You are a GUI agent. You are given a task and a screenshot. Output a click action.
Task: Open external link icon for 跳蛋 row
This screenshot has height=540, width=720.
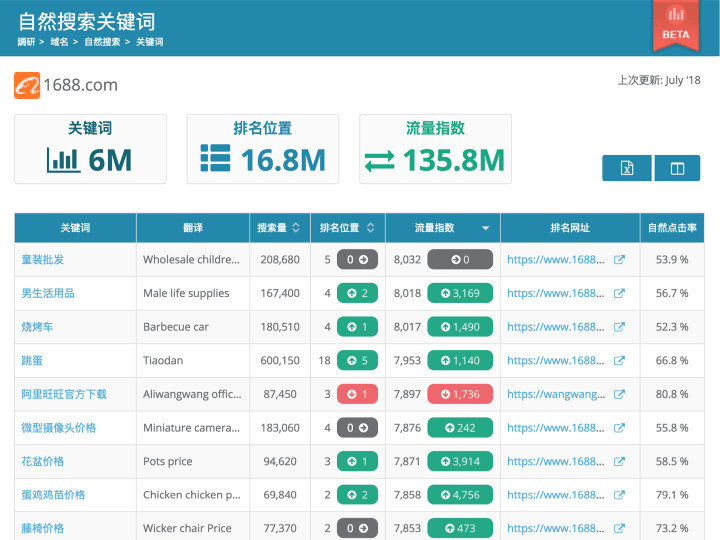619,360
